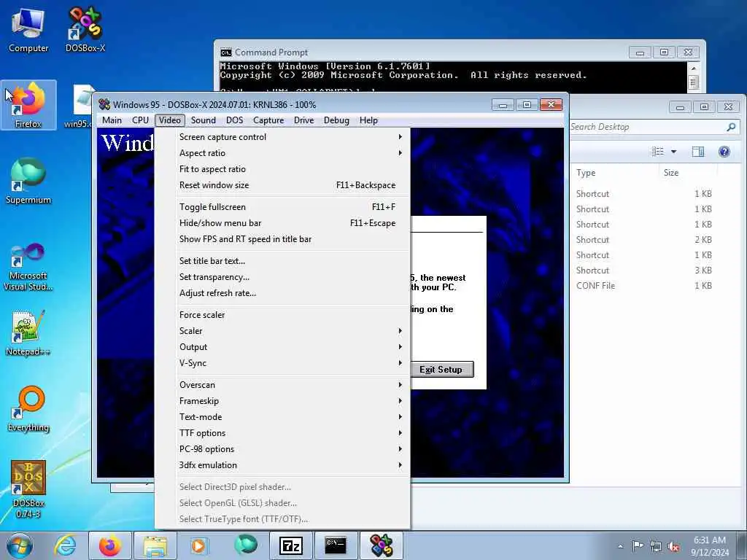Open Supermium from the taskbar
The image size is (747, 560).
[x=246, y=545]
